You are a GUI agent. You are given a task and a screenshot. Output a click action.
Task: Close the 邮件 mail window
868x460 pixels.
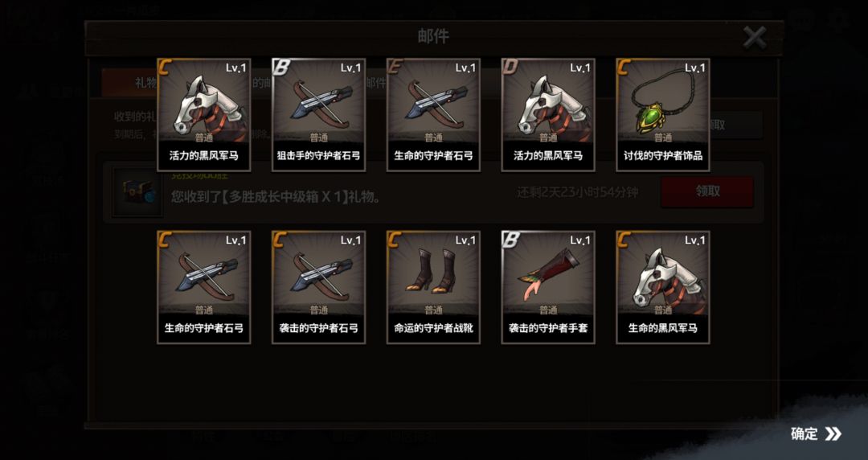[x=755, y=38]
